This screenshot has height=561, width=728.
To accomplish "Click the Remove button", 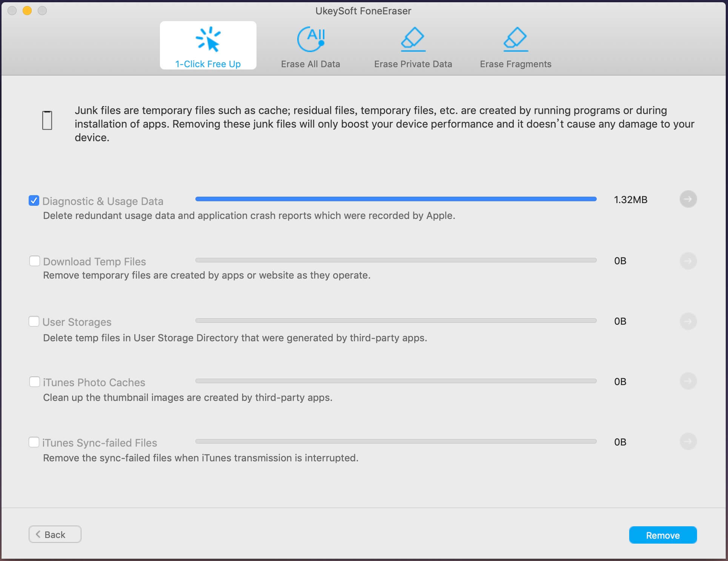I will pyautogui.click(x=663, y=535).
